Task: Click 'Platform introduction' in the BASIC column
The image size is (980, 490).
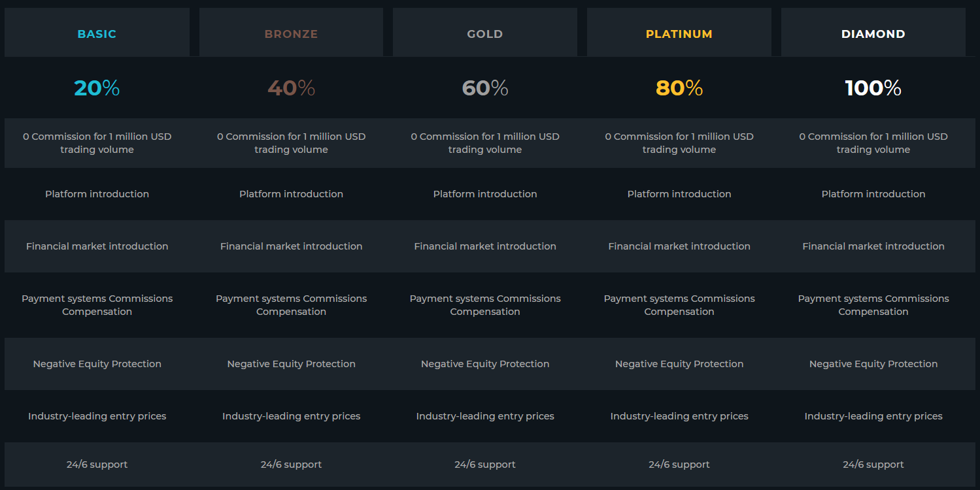Action: point(97,194)
